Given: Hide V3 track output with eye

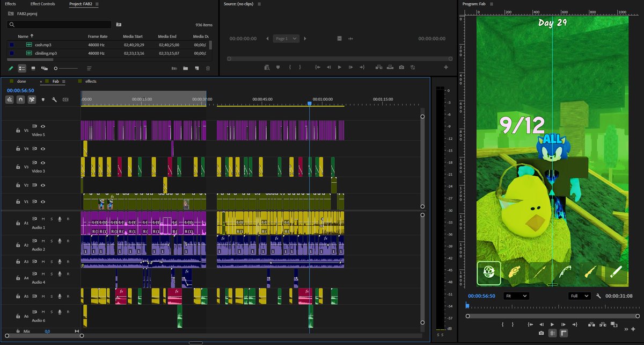Looking at the screenshot, I should (43, 163).
